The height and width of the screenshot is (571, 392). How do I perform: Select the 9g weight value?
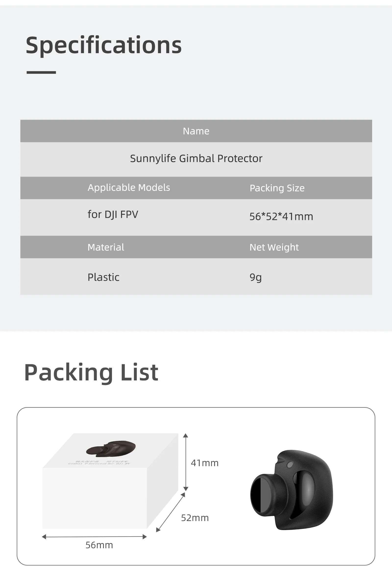click(256, 278)
